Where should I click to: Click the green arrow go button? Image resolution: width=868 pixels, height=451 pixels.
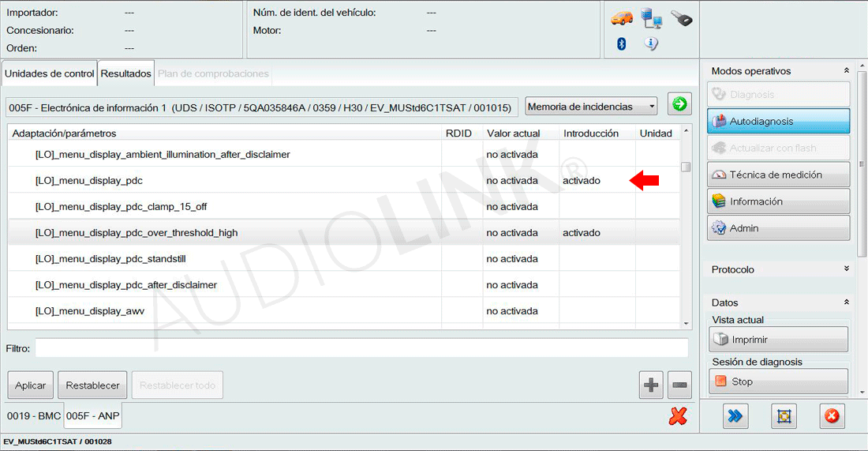pos(679,105)
